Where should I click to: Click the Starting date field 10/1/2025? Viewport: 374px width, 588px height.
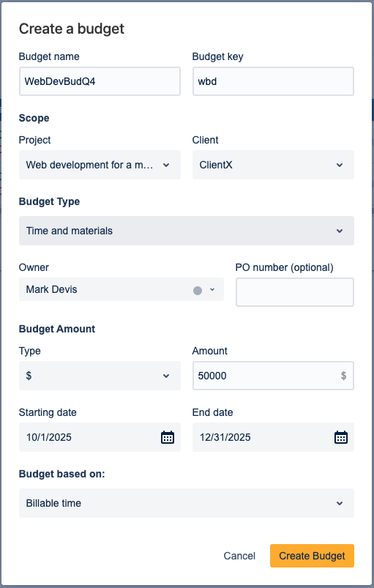pos(100,437)
